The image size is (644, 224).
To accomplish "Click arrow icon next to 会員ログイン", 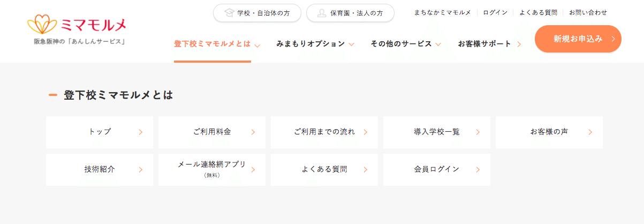I will [x=478, y=169].
